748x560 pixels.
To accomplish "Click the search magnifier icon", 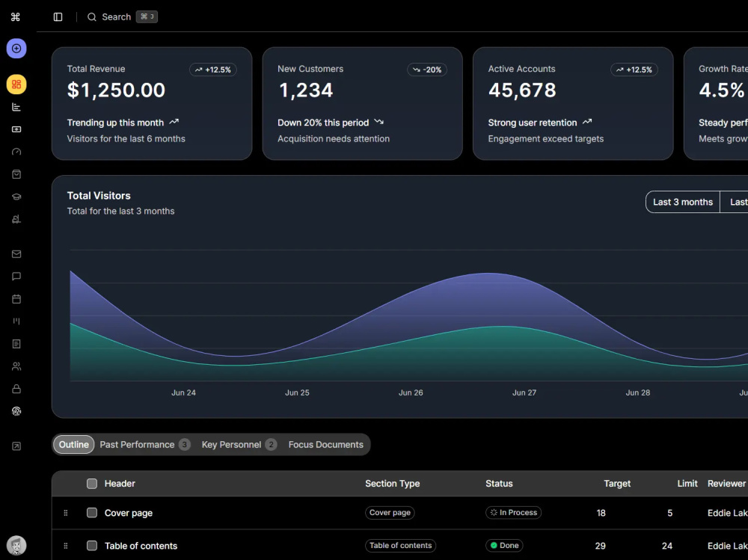I will coord(91,17).
